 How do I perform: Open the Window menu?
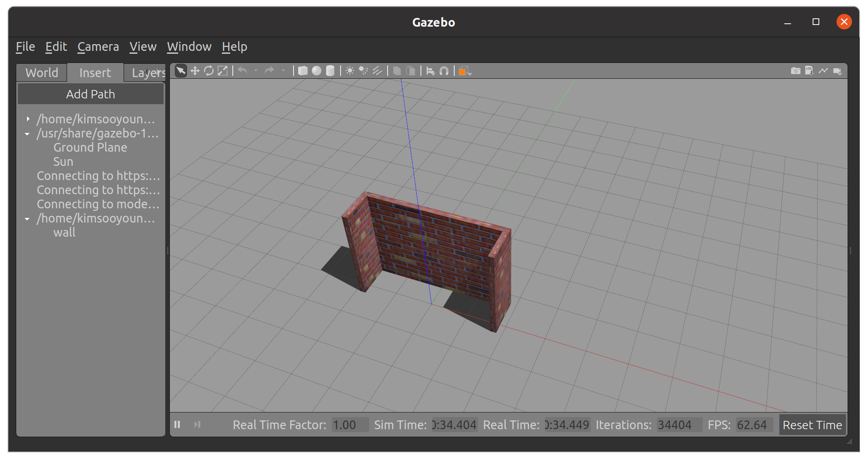coord(189,47)
